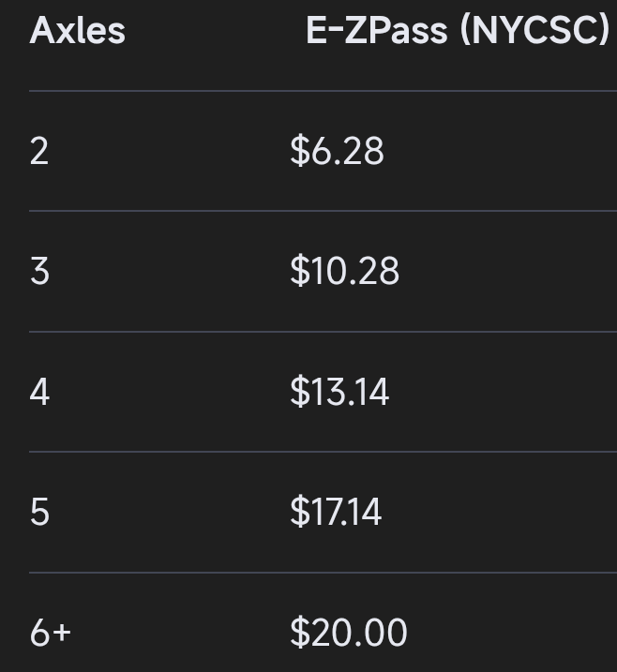This screenshot has width=617, height=672.
Task: Click the divider line below the header row
Action: click(x=323, y=91)
